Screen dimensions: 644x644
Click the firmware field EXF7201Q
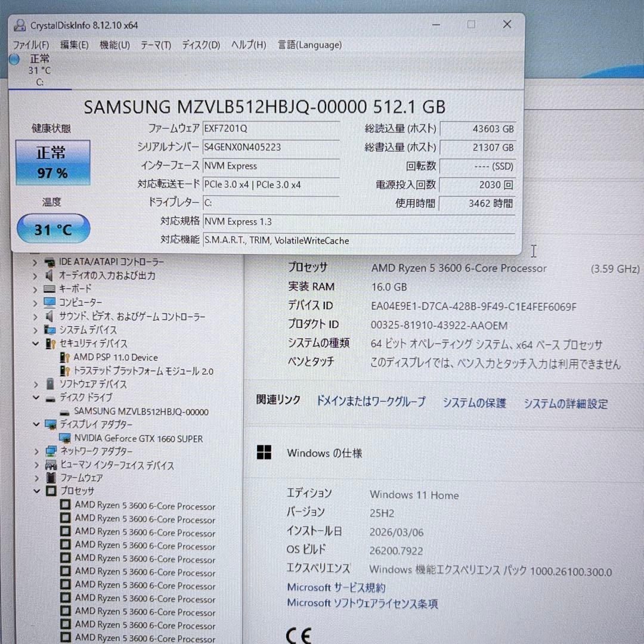[271, 129]
